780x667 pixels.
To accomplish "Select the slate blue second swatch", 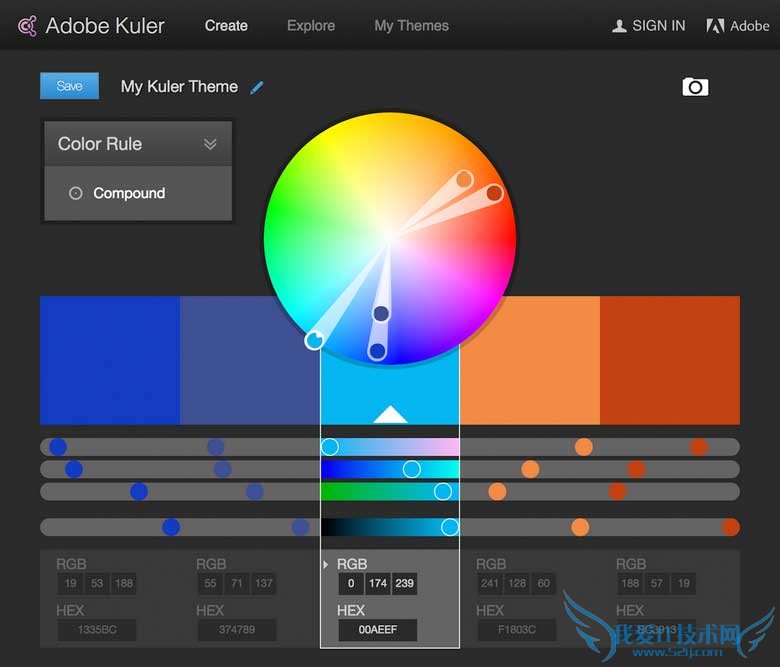I will (x=249, y=360).
